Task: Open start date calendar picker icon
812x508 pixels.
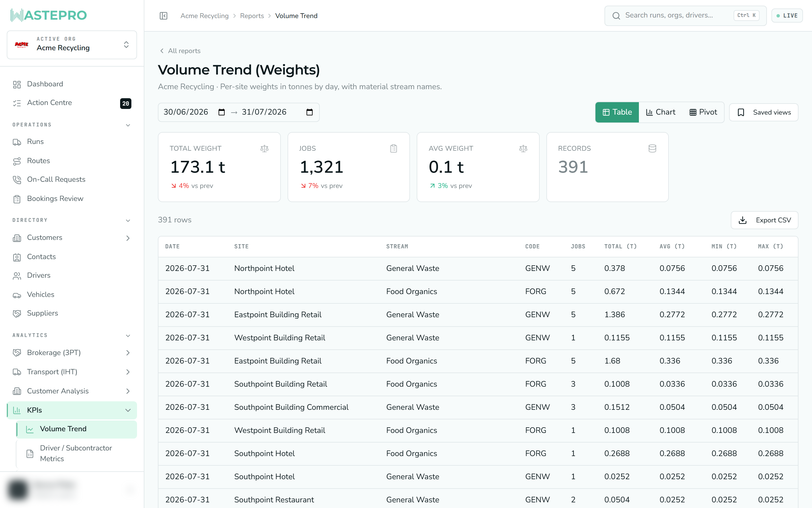Action: (221, 112)
